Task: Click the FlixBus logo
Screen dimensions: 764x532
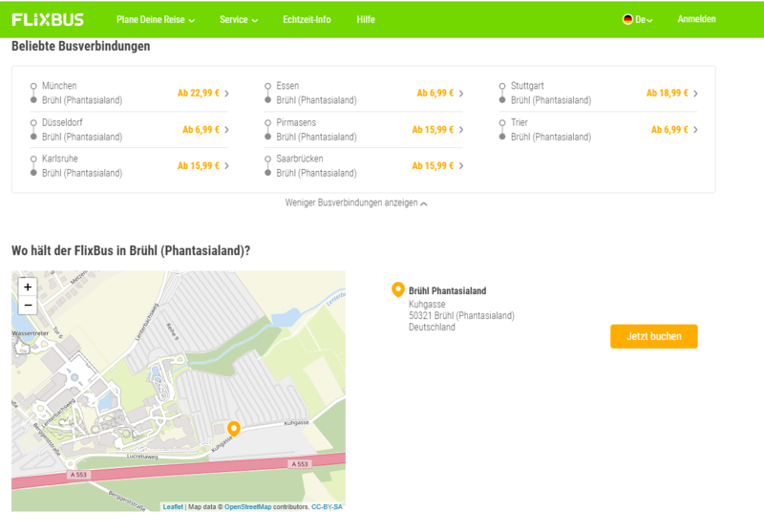Action: 48,19
